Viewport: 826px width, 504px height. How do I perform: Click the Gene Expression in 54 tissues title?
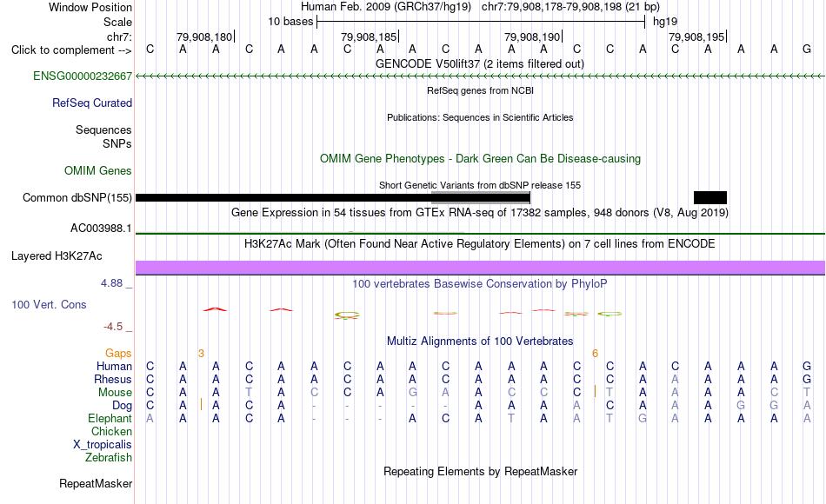click(x=480, y=213)
